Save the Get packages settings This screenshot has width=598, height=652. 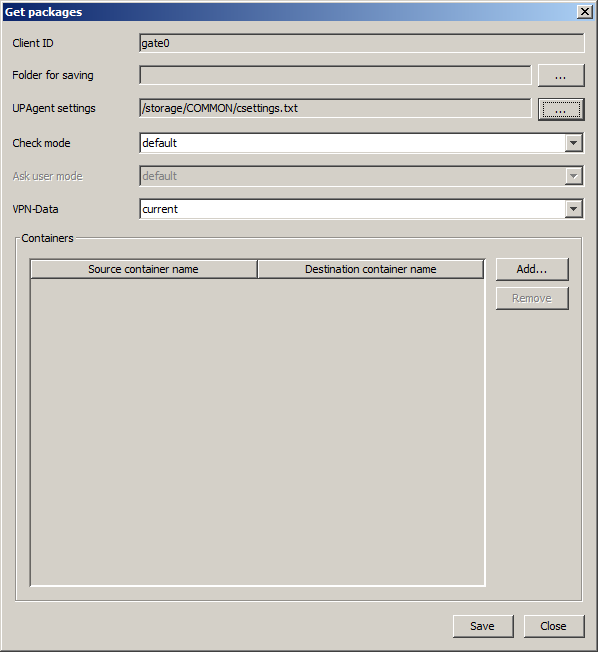tap(483, 626)
